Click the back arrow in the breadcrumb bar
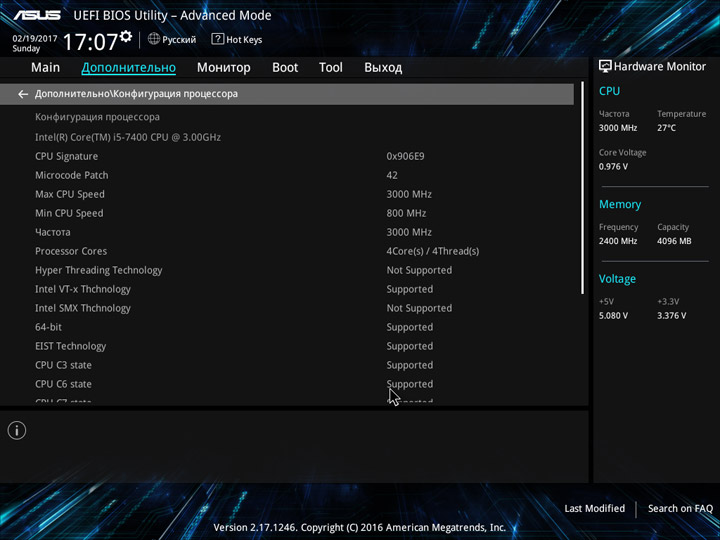This screenshot has height=540, width=720. [x=23, y=94]
